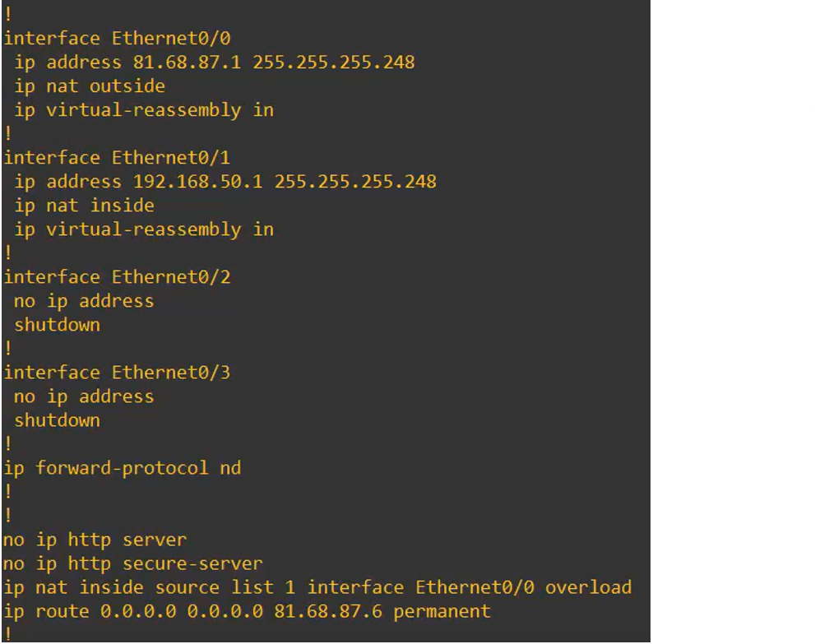The image size is (815, 644).
Task: Click the 'interface Ethernet0/0' line
Action: (x=118, y=38)
